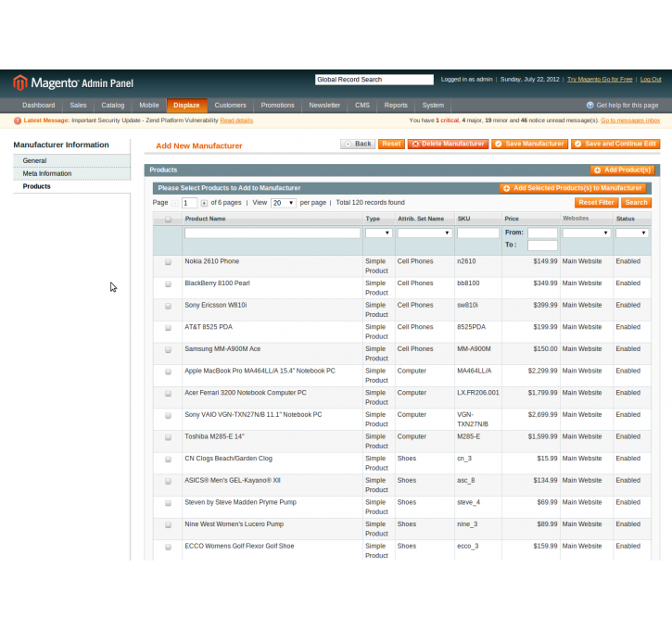
Task: Go to previous page arrow icon
Action: 175,203
